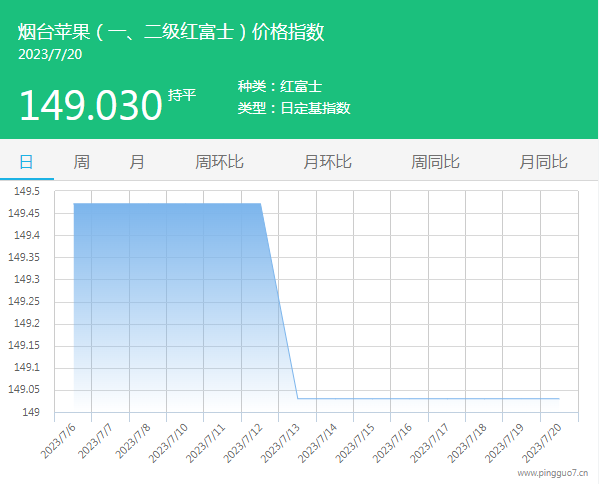Viewport: 599px width, 484px height.
Task: Click the 2023/7/13 x-axis label
Action: [280, 443]
